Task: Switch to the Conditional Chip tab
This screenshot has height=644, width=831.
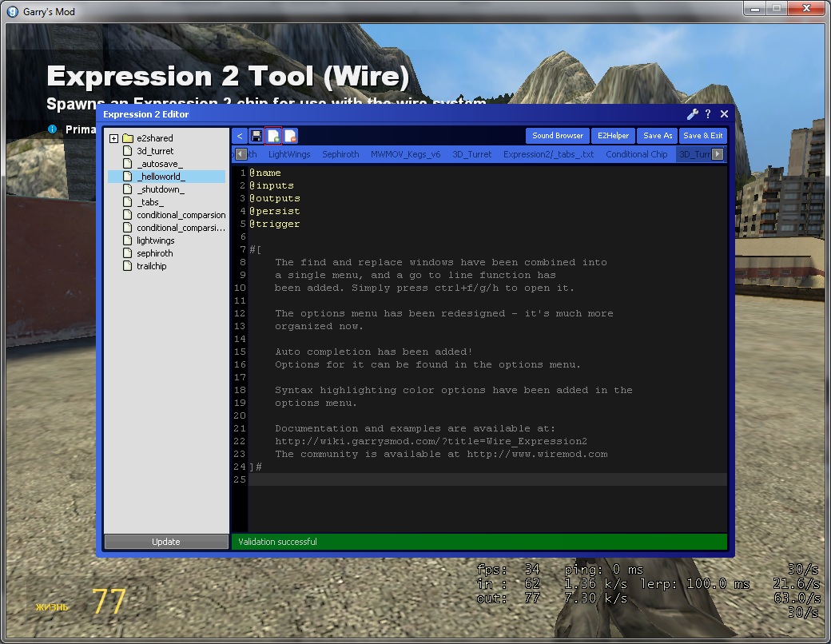Action: point(637,154)
